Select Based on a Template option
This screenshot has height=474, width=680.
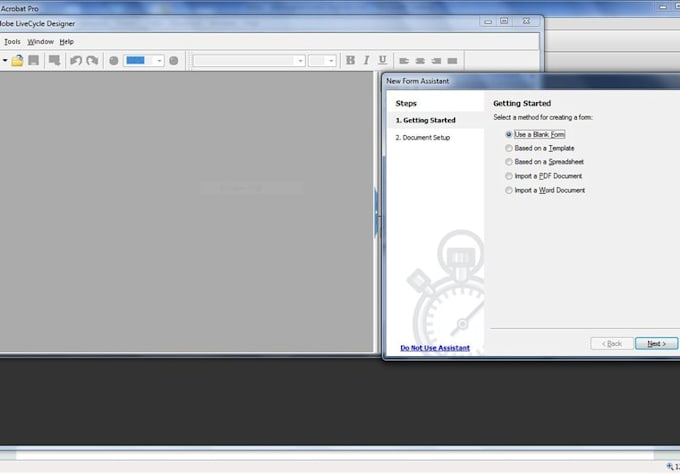[x=539, y=148]
